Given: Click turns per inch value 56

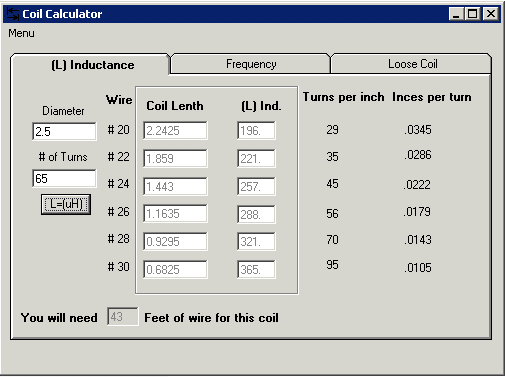Looking at the screenshot, I should pyautogui.click(x=332, y=214).
